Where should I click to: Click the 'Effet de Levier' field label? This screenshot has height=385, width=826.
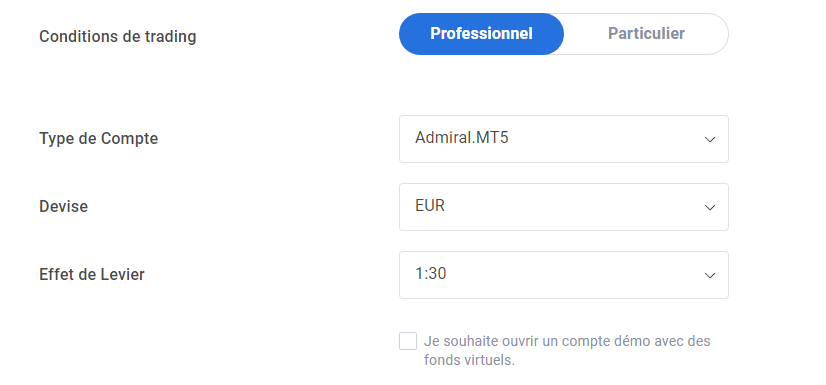point(92,274)
